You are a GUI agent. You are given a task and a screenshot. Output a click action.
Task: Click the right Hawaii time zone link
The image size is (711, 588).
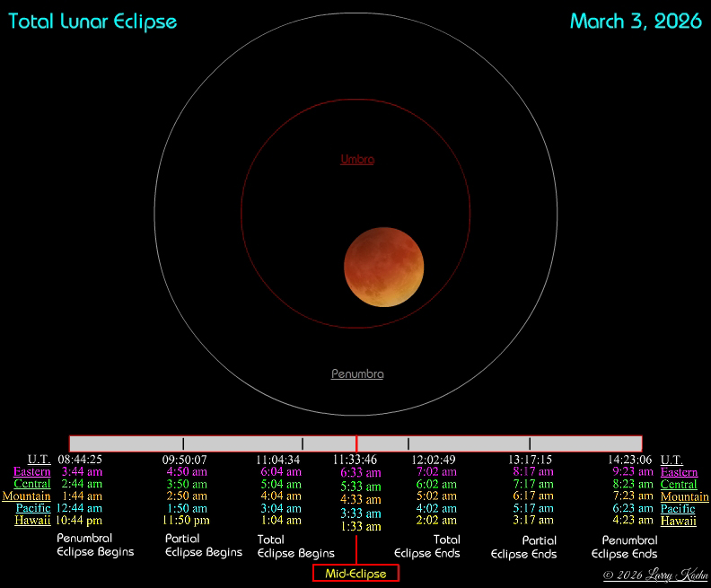point(678,521)
